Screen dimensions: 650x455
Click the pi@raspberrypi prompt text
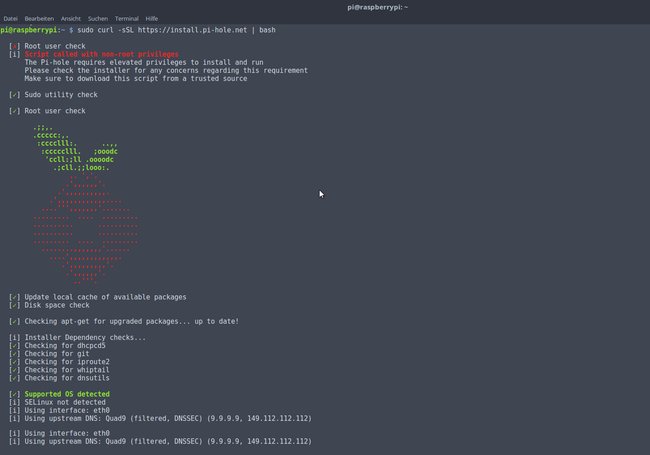(29, 30)
